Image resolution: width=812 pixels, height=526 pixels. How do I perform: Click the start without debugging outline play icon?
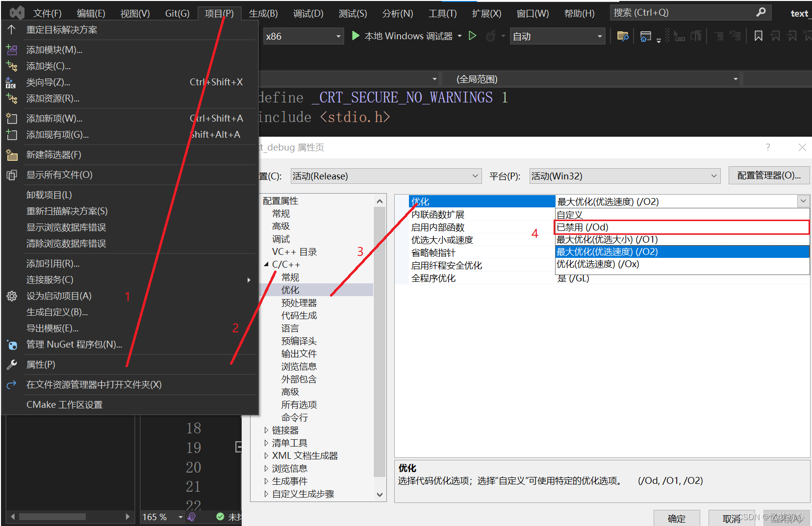(472, 36)
